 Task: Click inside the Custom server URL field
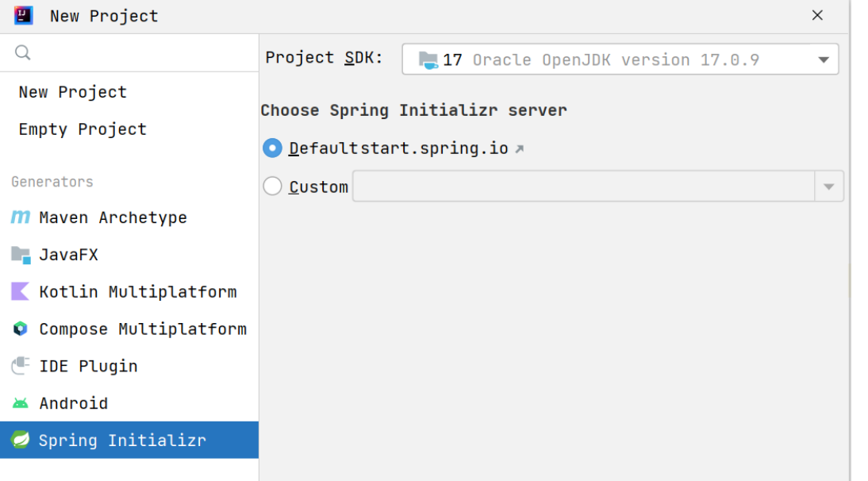(x=583, y=187)
